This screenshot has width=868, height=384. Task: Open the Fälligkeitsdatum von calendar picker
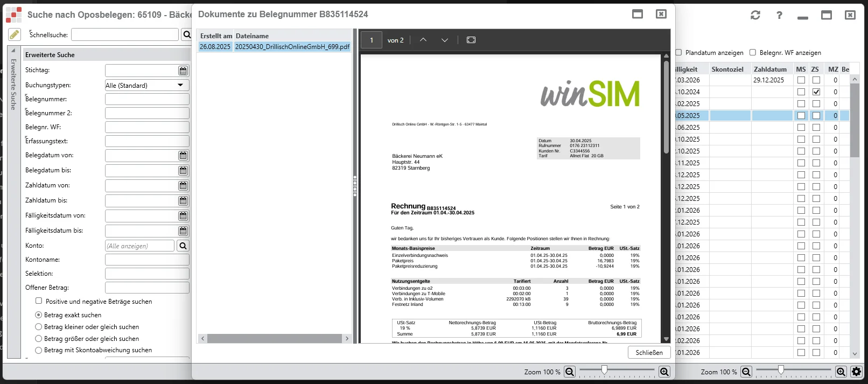click(183, 216)
